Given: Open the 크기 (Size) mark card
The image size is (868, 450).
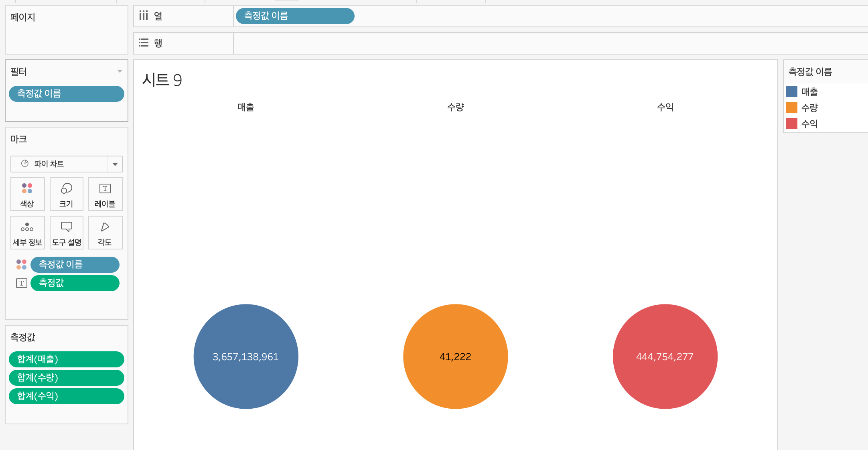Looking at the screenshot, I should coord(66,194).
